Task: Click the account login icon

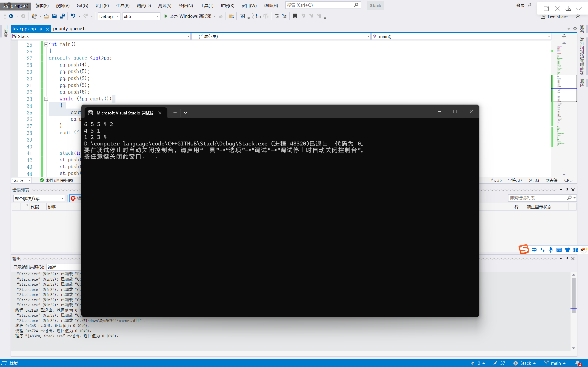Action: (530, 5)
